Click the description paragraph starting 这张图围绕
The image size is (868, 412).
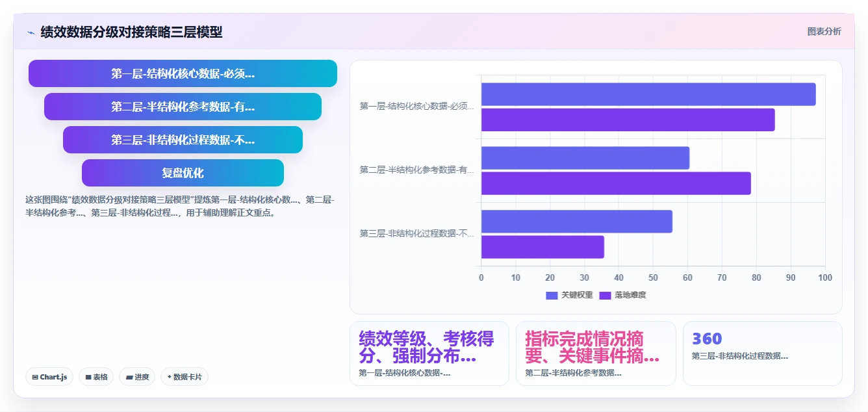[181, 206]
